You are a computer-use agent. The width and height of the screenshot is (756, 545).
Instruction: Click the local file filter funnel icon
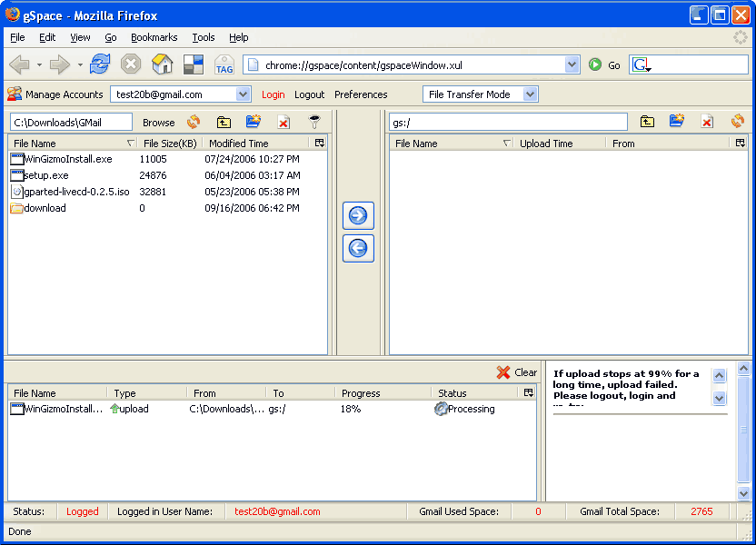point(314,122)
